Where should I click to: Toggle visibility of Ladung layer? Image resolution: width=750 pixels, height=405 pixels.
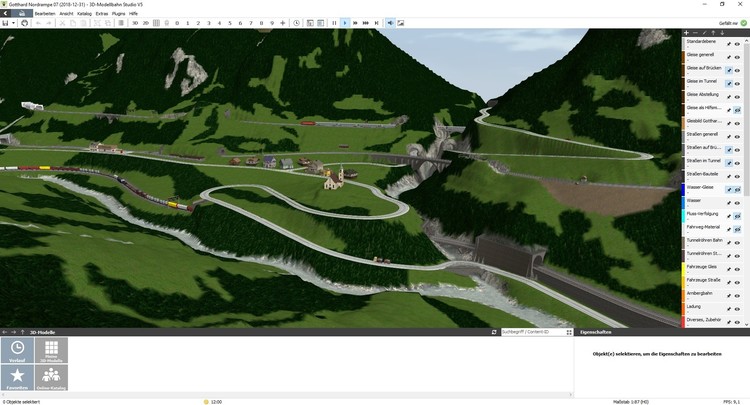click(x=737, y=309)
